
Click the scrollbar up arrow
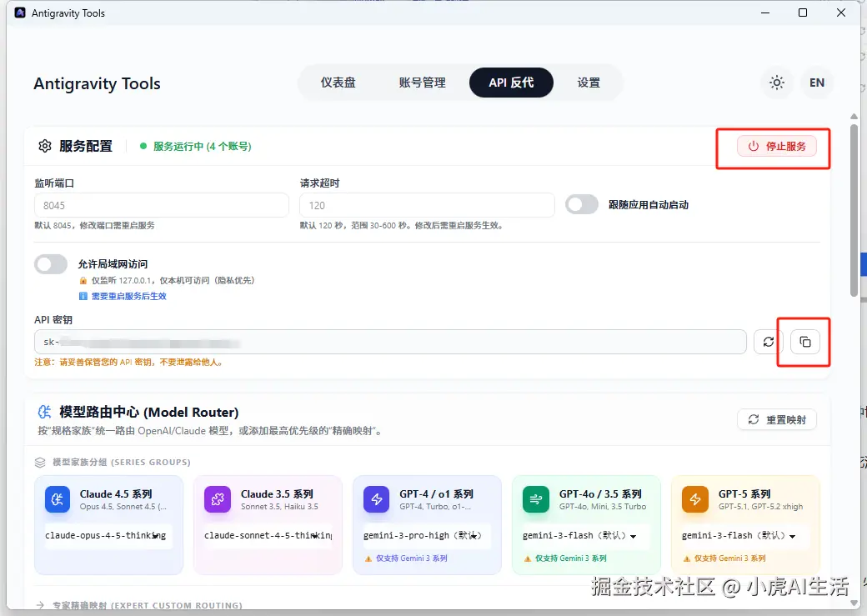854,117
